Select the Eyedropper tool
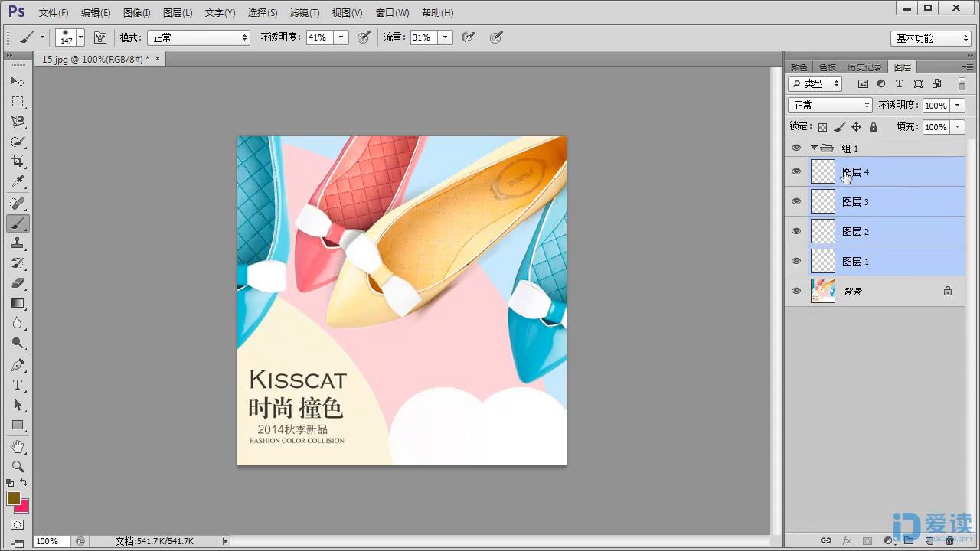 [18, 181]
